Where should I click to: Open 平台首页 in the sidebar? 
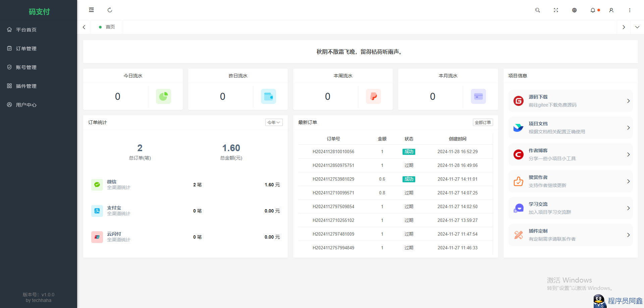coord(39,29)
